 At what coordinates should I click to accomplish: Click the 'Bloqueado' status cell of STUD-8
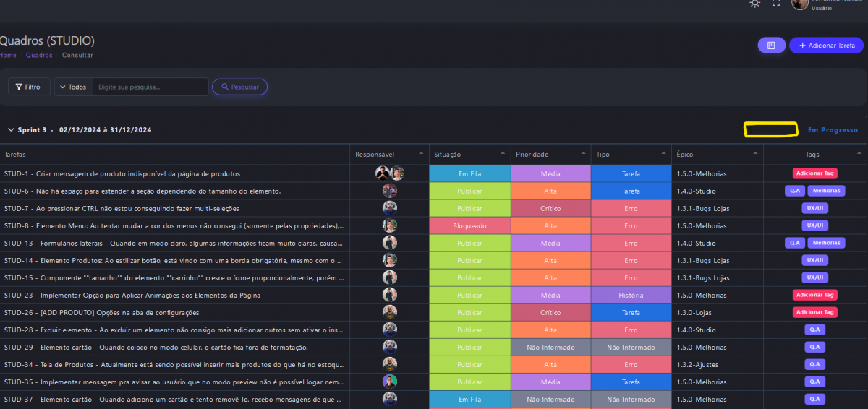[x=469, y=225]
